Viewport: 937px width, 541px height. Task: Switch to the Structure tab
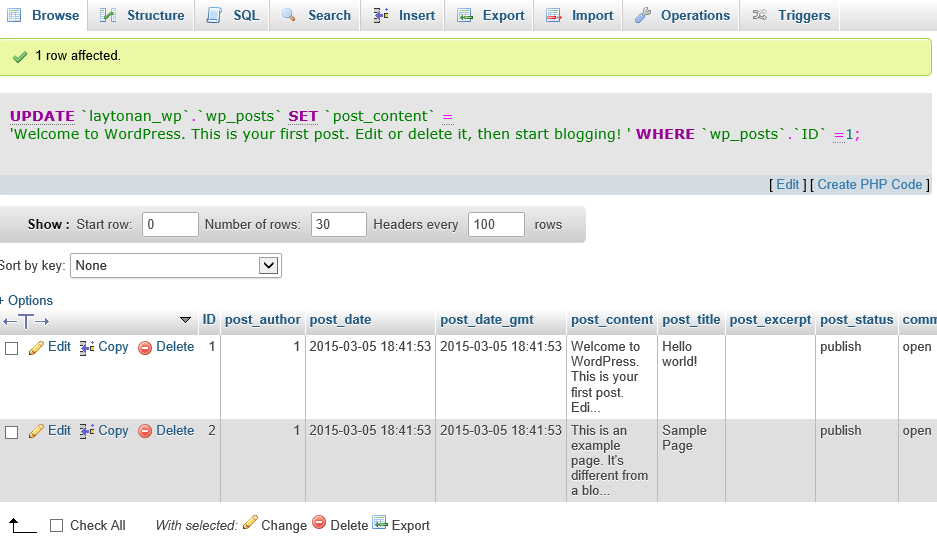(x=142, y=15)
